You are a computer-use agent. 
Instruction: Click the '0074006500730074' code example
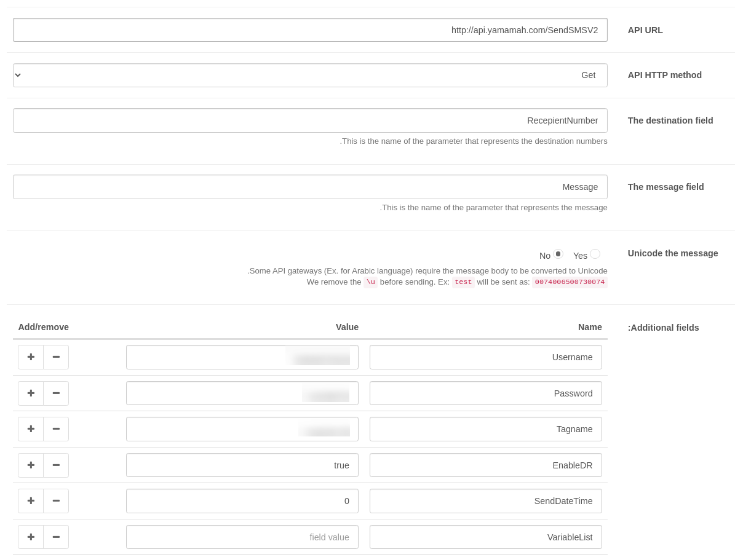click(x=570, y=282)
